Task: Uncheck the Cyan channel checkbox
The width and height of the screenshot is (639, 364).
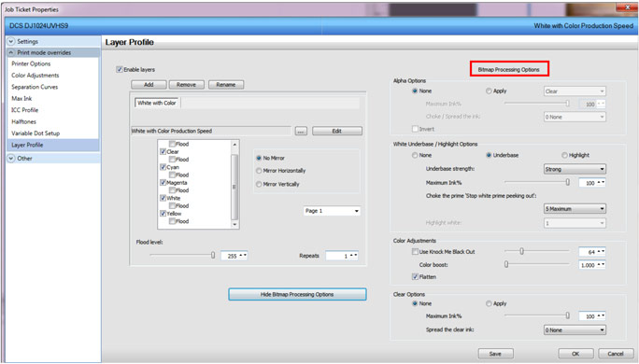Action: [x=163, y=167]
